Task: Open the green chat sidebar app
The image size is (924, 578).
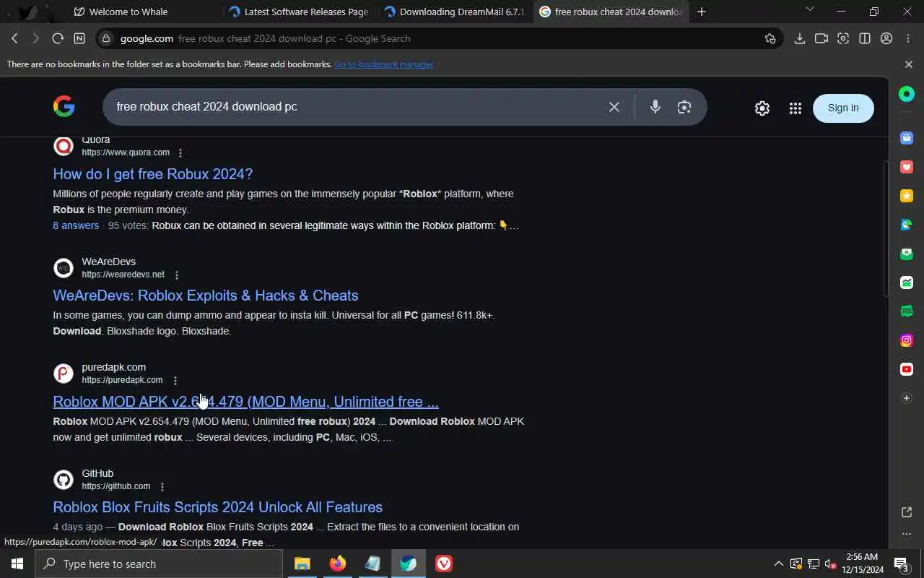Action: 907,311
